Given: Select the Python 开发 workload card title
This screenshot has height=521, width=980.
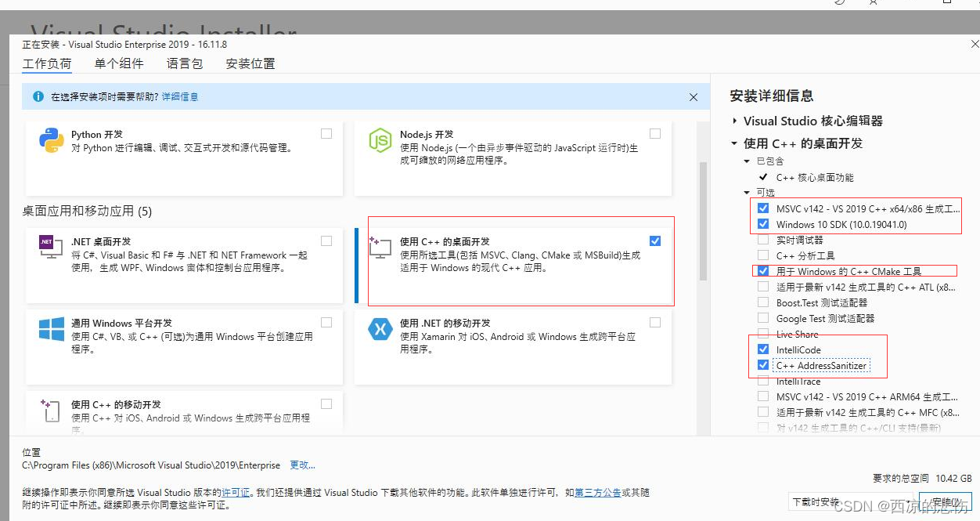Looking at the screenshot, I should point(97,134).
